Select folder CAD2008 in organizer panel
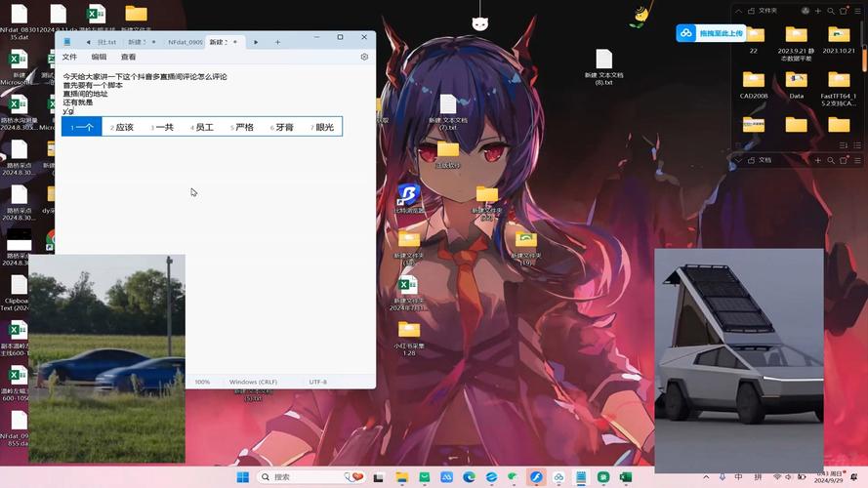 (x=754, y=85)
